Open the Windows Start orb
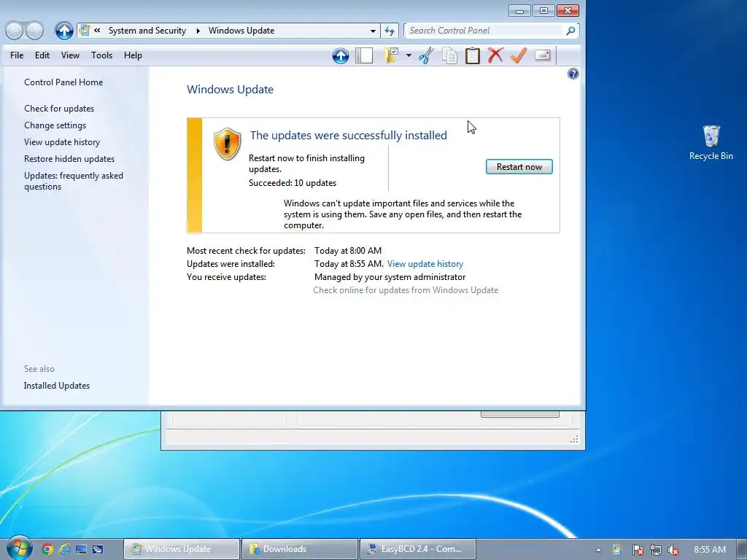The width and height of the screenshot is (747, 560). click(x=19, y=548)
